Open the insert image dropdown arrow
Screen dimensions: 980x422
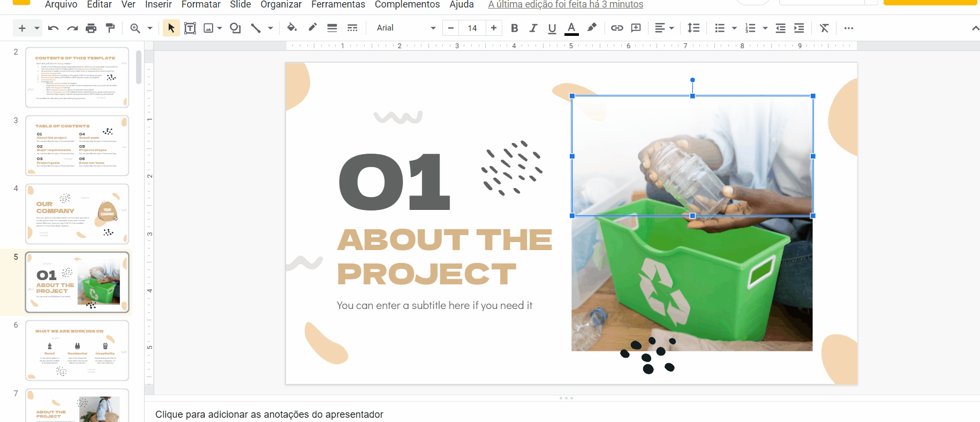click(220, 28)
